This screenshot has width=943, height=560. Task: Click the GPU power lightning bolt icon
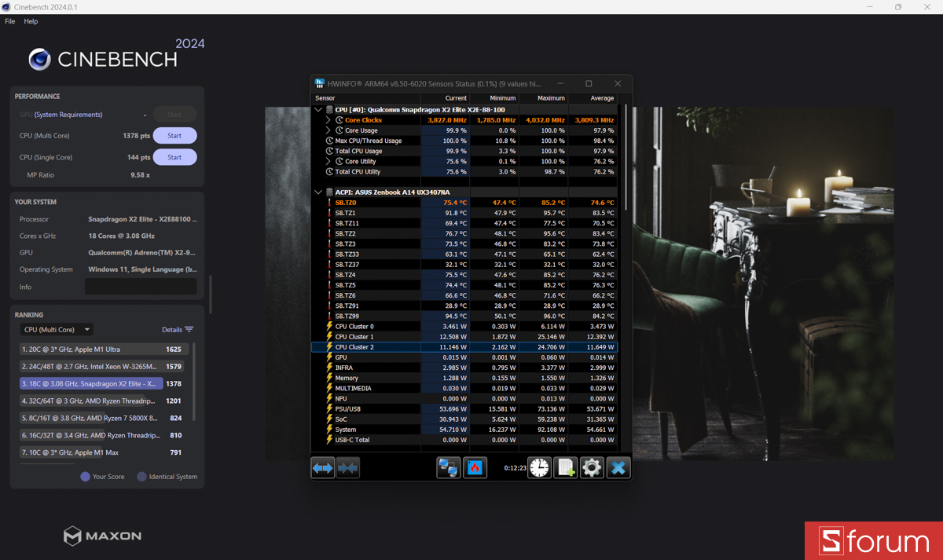coord(330,357)
